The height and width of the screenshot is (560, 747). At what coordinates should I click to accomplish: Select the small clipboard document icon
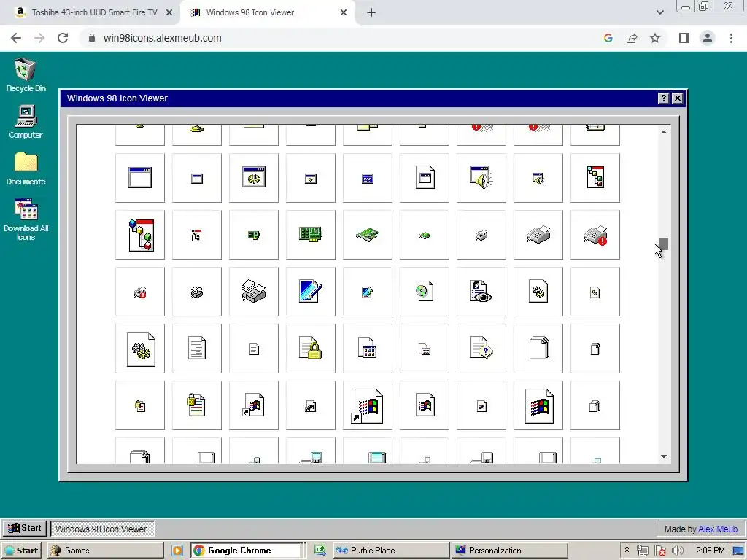click(x=139, y=405)
